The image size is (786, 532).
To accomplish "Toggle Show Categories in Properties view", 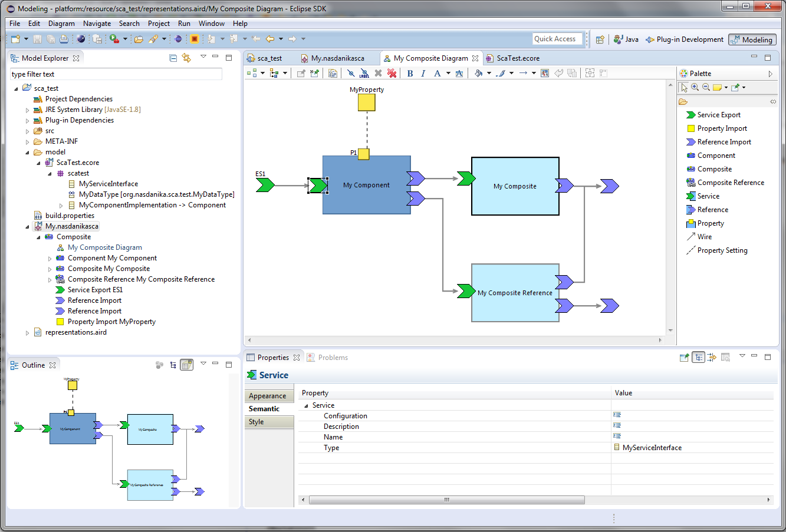I will (698, 357).
